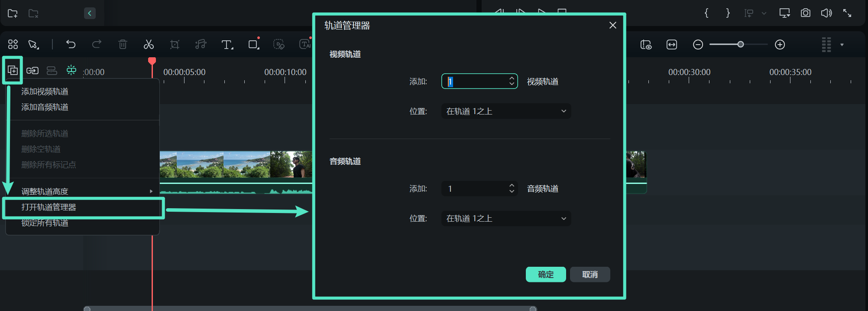
Task: Click the 00:00:30:00 ruler mark
Action: pyautogui.click(x=689, y=72)
